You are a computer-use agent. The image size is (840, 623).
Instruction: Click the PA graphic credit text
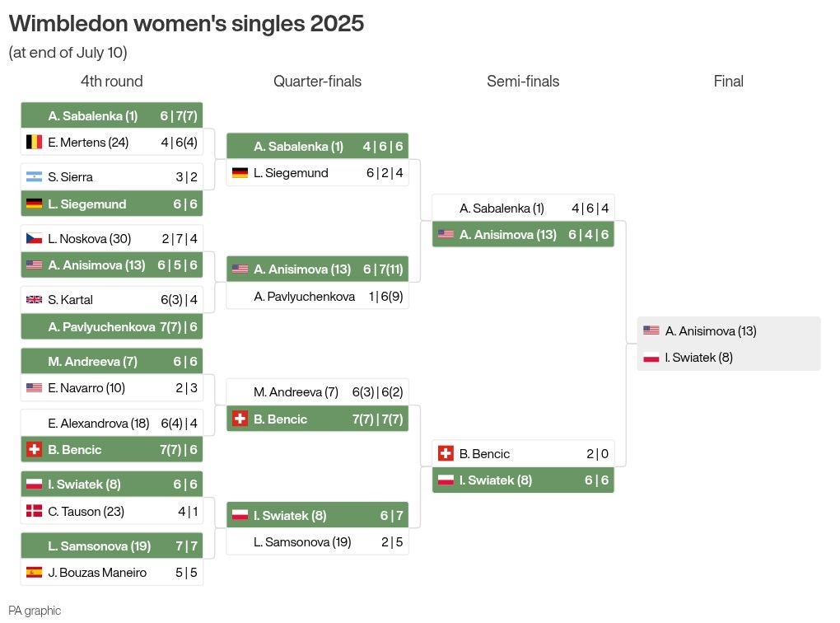[x=35, y=611]
